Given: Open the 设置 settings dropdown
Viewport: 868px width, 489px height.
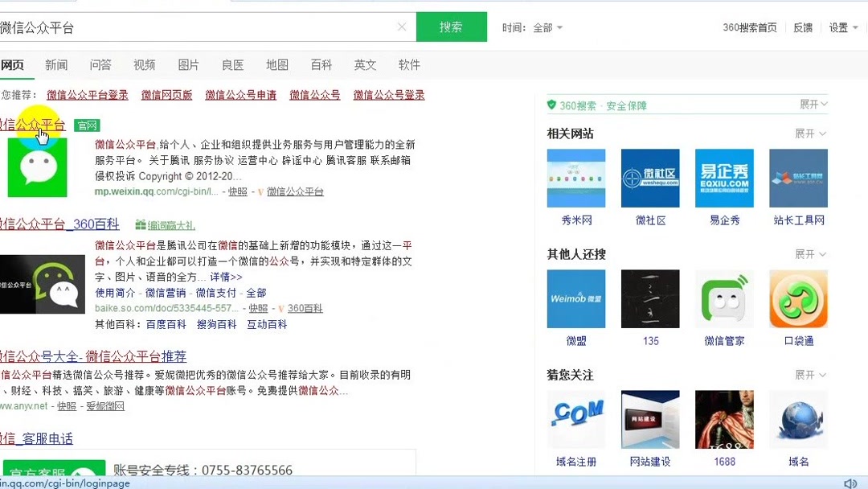Looking at the screenshot, I should [x=841, y=27].
